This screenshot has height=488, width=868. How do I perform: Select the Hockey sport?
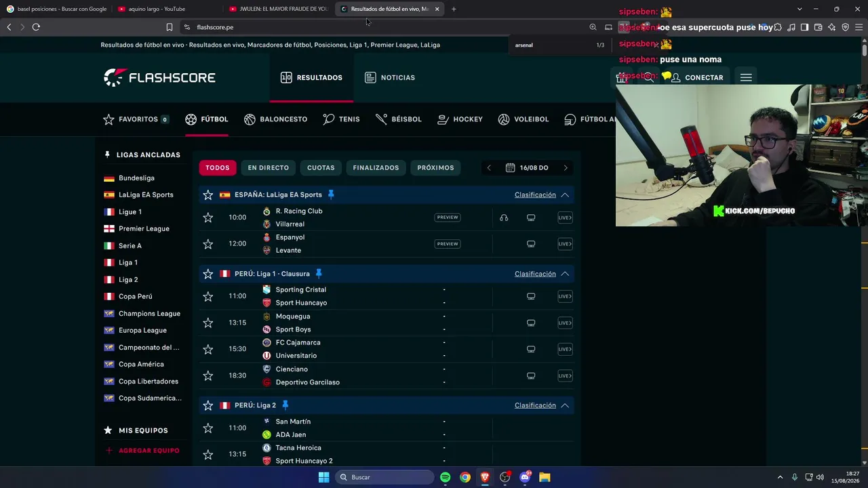click(460, 119)
